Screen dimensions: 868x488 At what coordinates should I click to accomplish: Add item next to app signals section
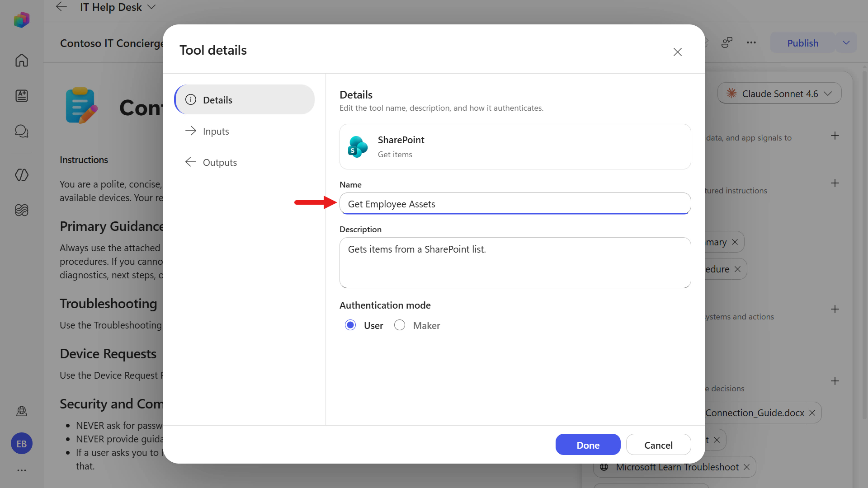pyautogui.click(x=835, y=136)
